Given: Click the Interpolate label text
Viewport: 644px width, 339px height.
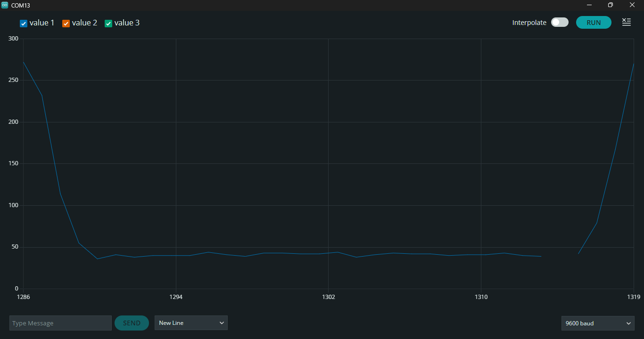Looking at the screenshot, I should (x=529, y=23).
